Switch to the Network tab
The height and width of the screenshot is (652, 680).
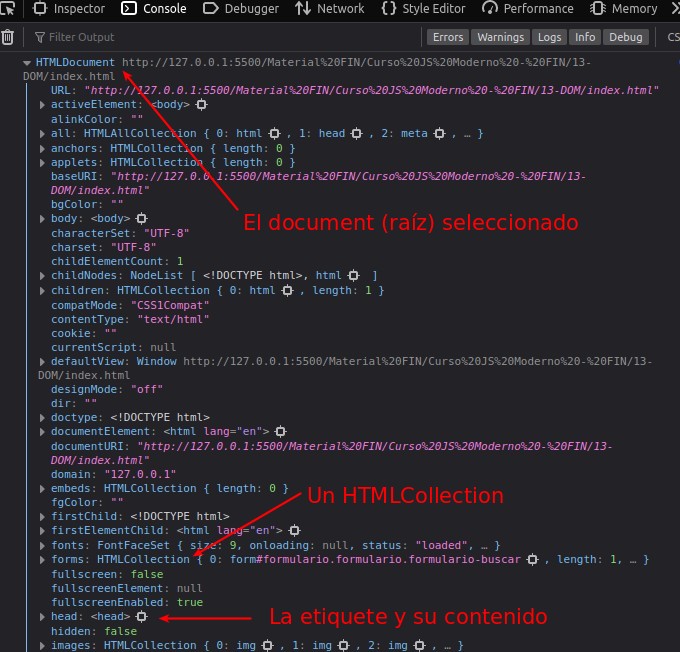[330, 9]
